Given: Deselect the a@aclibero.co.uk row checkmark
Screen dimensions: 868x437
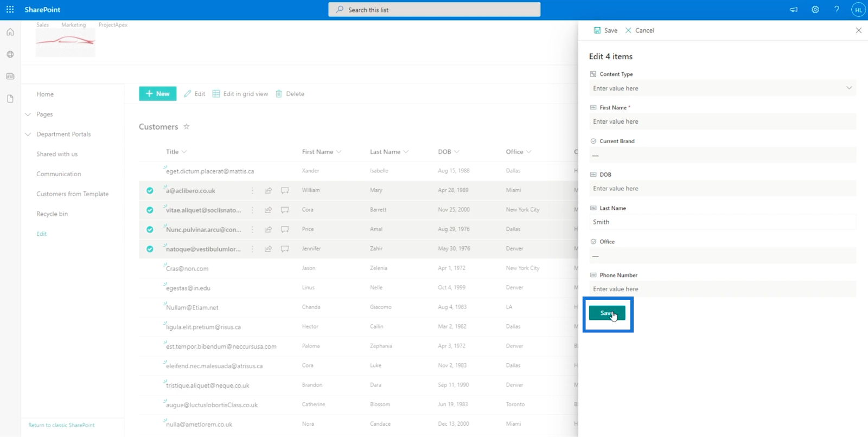Looking at the screenshot, I should pos(150,190).
